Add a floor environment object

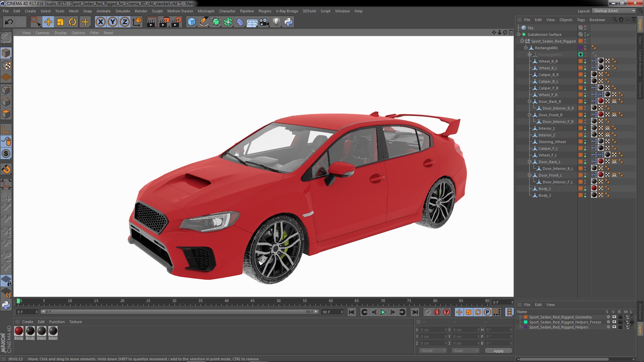[252, 22]
